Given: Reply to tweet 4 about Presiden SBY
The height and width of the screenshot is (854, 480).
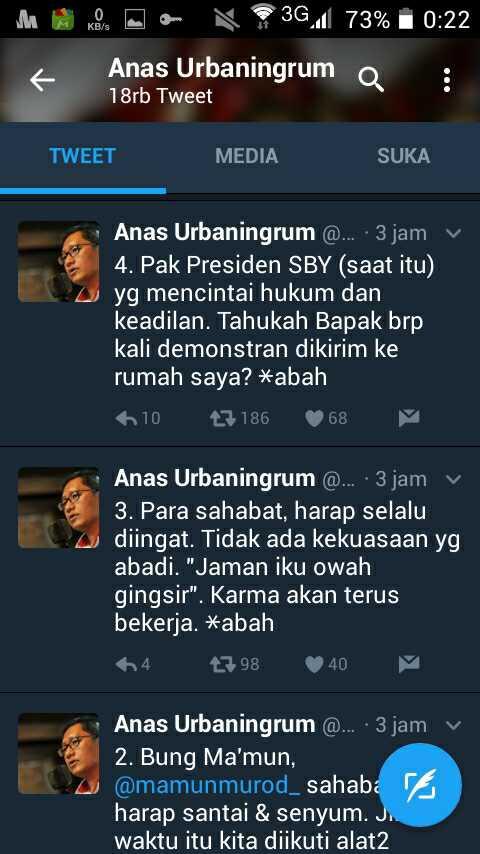Looking at the screenshot, I should [x=126, y=418].
